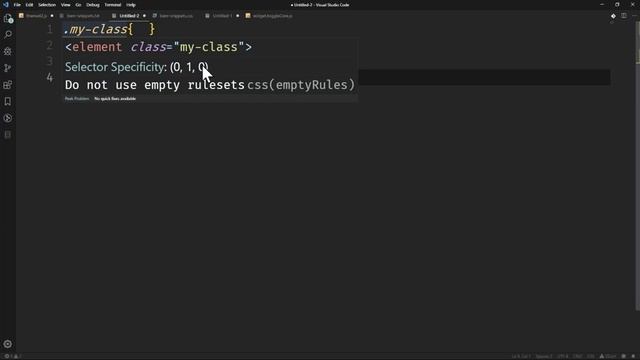Switch to the Untitled-1 tab
The width and height of the screenshot is (640, 360).
222,16
